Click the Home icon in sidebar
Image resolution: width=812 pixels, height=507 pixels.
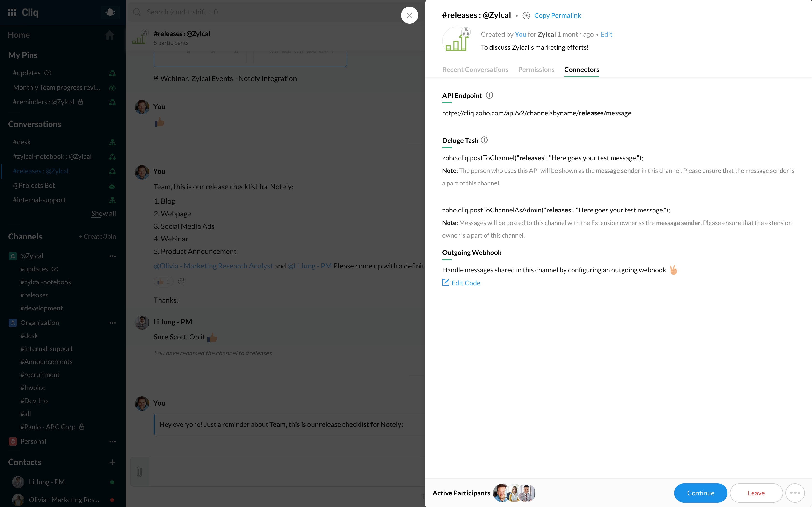click(109, 35)
